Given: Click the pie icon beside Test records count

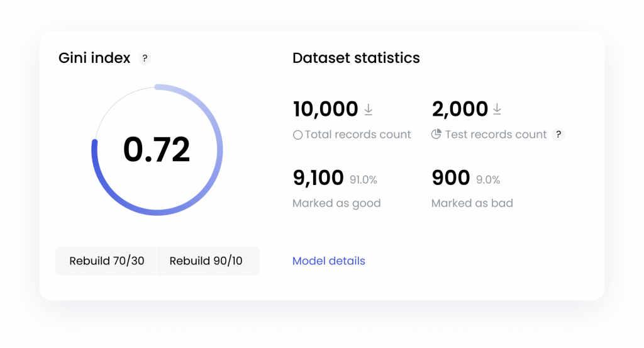Looking at the screenshot, I should [x=436, y=134].
